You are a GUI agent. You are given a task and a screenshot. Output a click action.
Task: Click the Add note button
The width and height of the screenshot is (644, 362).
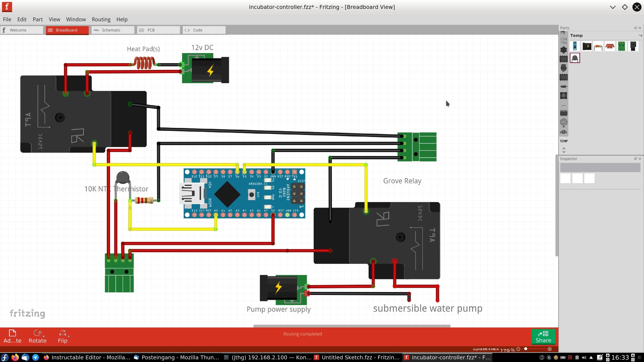click(x=12, y=336)
